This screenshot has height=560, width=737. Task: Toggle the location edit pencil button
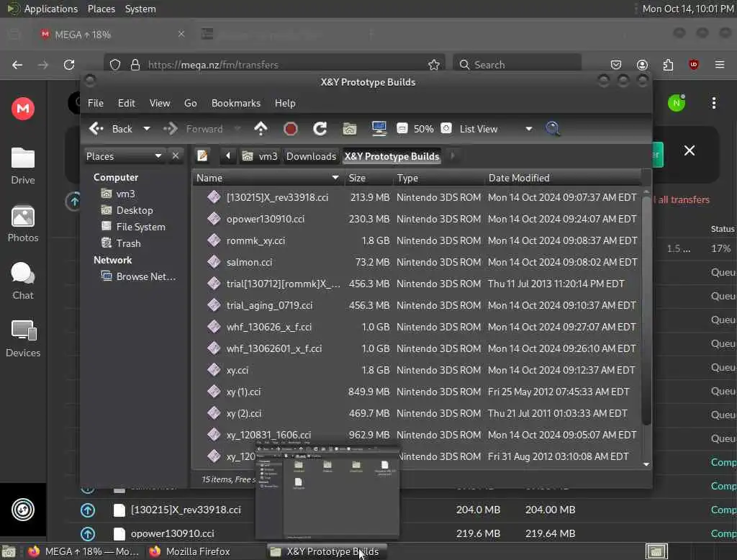point(202,155)
